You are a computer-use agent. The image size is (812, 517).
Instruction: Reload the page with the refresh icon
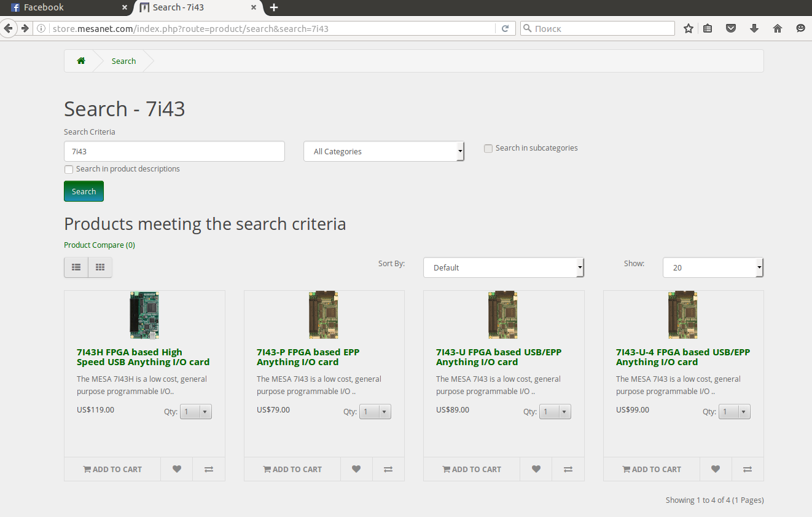pyautogui.click(x=505, y=28)
